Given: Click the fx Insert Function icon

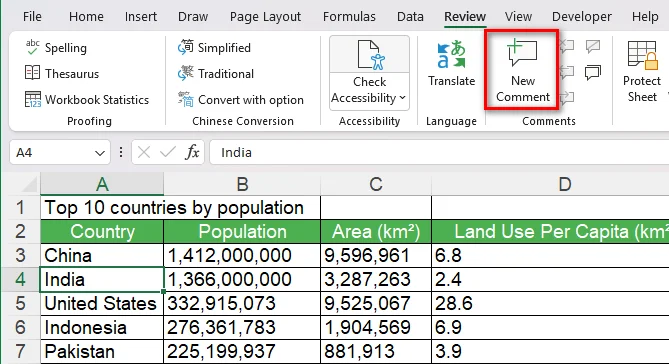Looking at the screenshot, I should pyautogui.click(x=192, y=152).
